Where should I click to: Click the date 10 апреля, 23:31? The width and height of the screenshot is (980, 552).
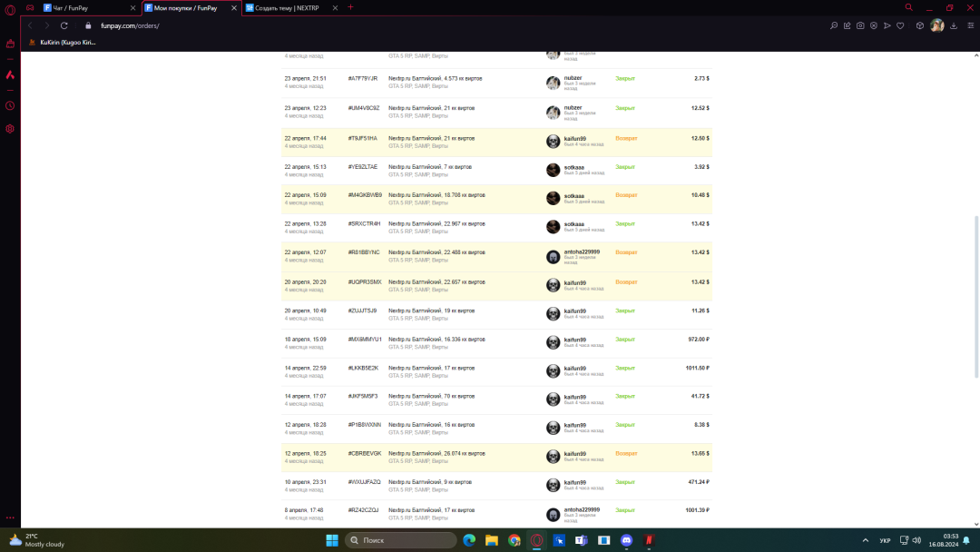coord(306,482)
